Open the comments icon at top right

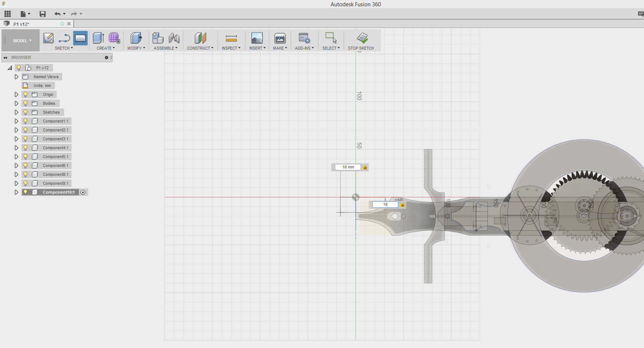tap(641, 14)
